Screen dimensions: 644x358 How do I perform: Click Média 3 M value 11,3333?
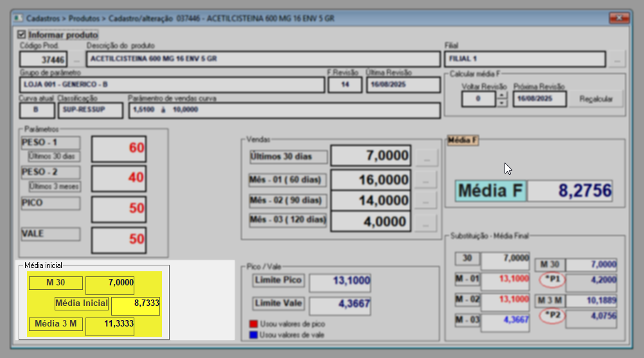click(110, 327)
